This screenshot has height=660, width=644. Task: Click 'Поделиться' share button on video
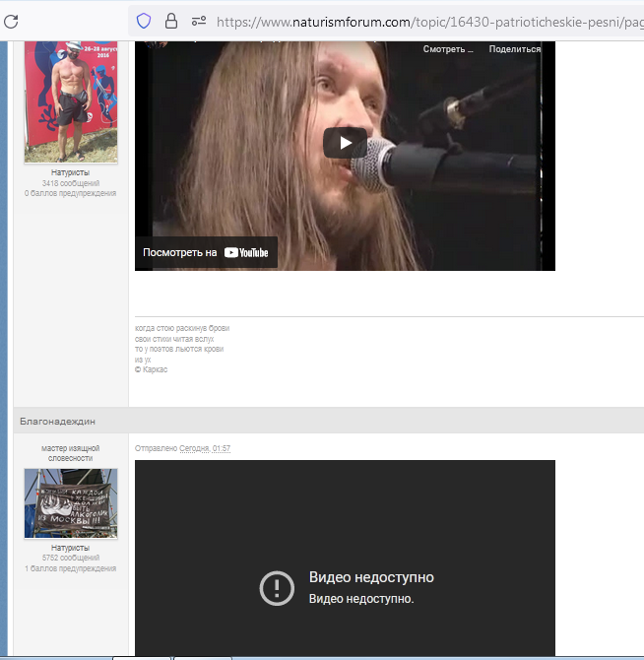(514, 49)
